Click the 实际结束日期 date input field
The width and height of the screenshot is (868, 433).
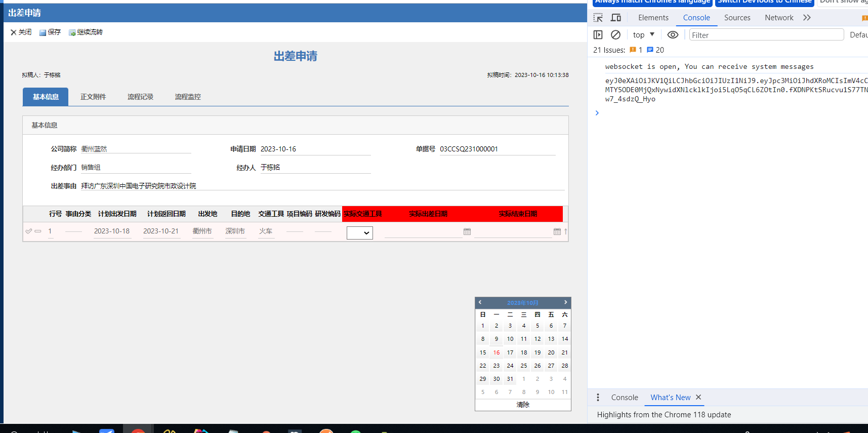coord(513,231)
